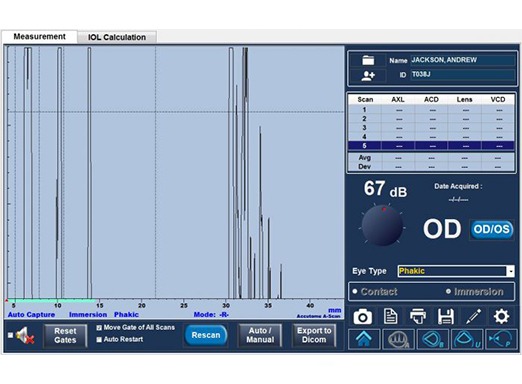Click the Rescan button

click(x=206, y=335)
